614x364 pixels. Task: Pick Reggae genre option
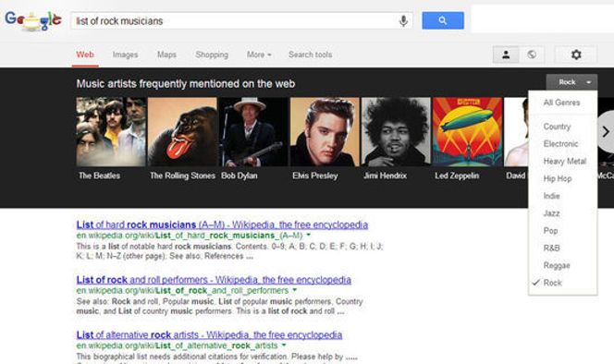point(563,265)
